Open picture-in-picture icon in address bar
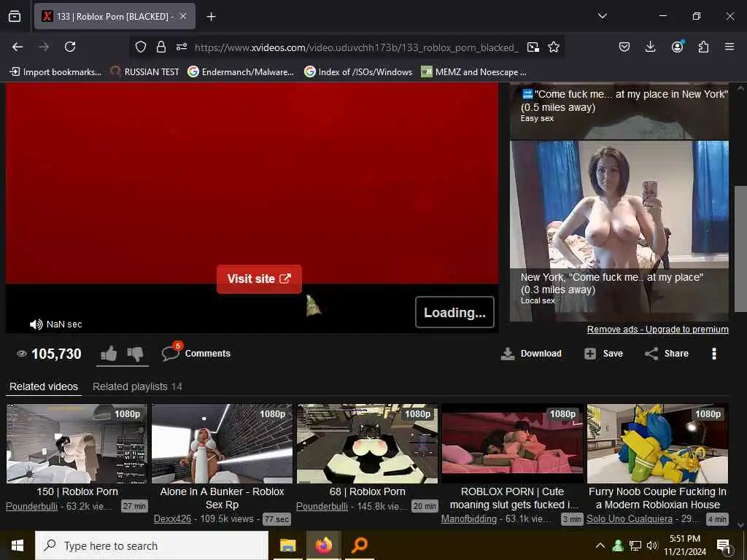The width and height of the screenshot is (747, 560). click(x=533, y=47)
